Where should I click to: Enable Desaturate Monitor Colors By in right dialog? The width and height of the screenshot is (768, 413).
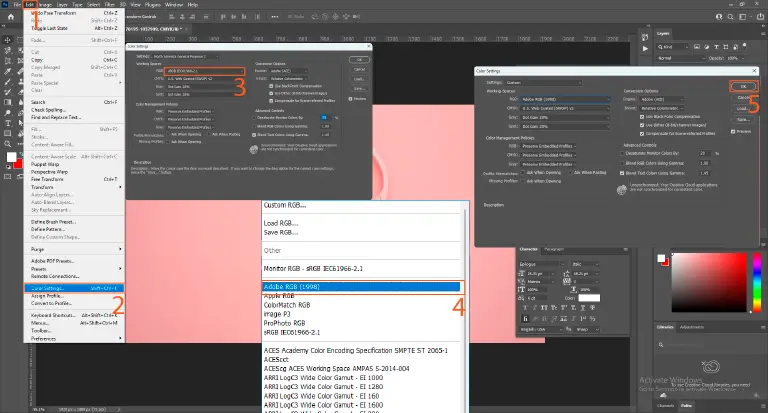(622, 153)
